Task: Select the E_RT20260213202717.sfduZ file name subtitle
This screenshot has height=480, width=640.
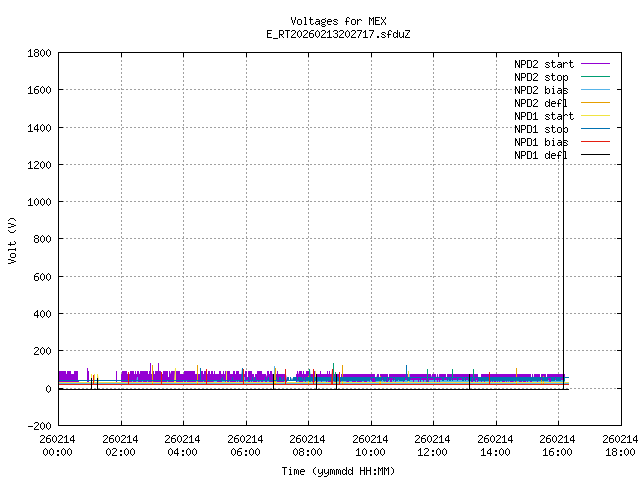Action: point(338,34)
